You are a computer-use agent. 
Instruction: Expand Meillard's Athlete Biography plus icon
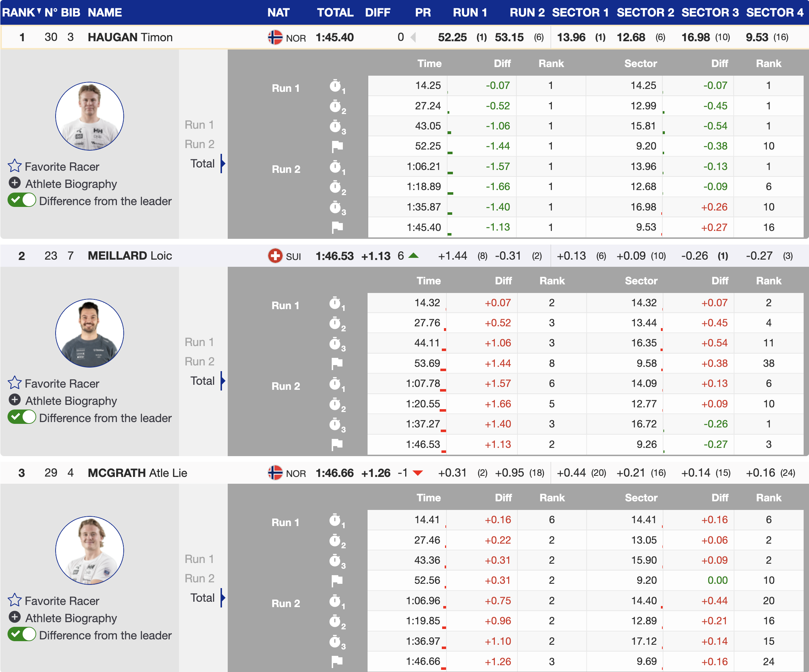pos(15,400)
